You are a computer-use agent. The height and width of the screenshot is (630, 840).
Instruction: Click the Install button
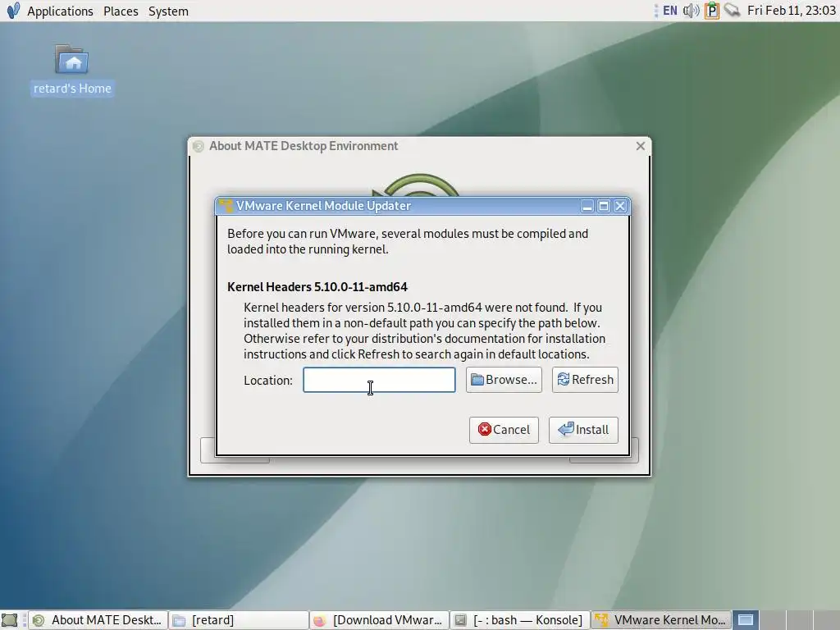(x=583, y=430)
